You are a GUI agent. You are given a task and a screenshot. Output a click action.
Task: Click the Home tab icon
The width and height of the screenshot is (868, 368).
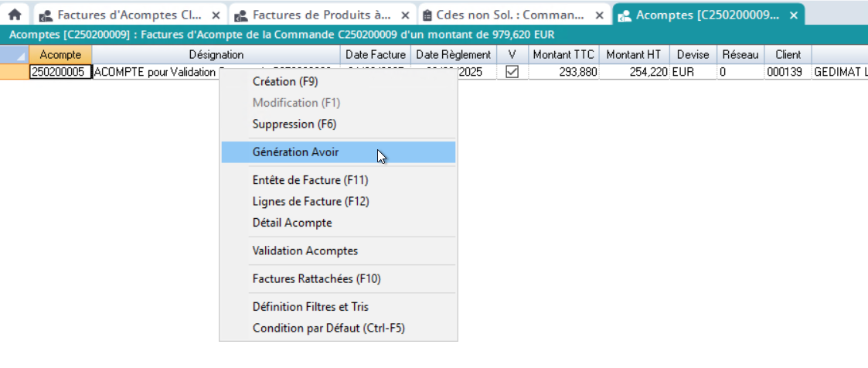(15, 15)
